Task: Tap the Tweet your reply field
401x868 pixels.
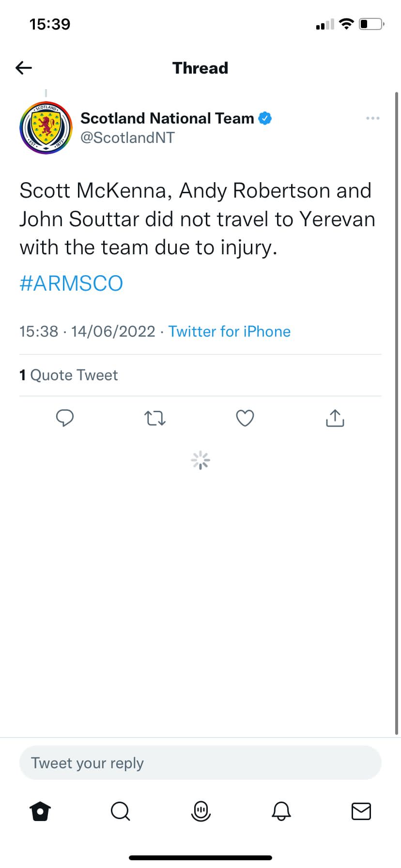Action: pyautogui.click(x=200, y=763)
